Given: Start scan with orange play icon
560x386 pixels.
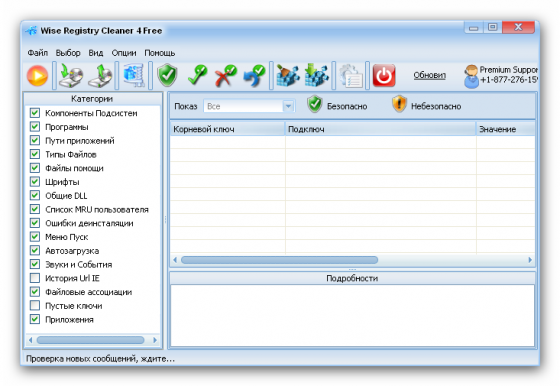Looking at the screenshot, I should tap(37, 76).
